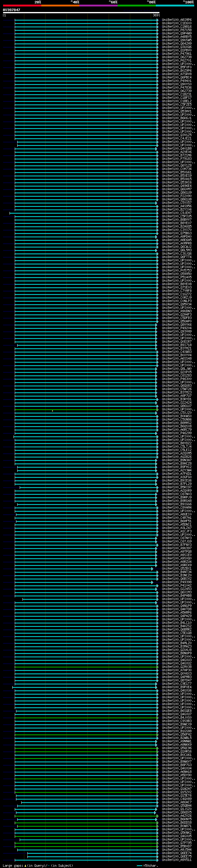
Task: Click the purple ~60% legend segment
Action: pos(98,6)
